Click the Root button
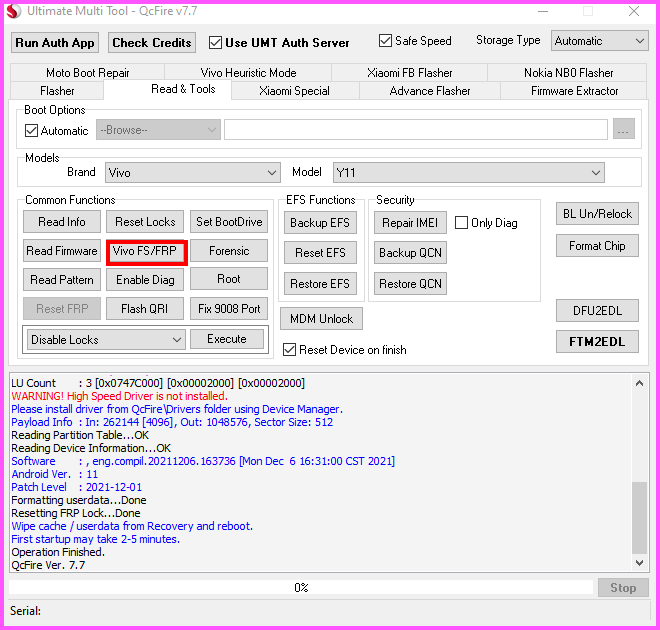The image size is (660, 630). (229, 279)
